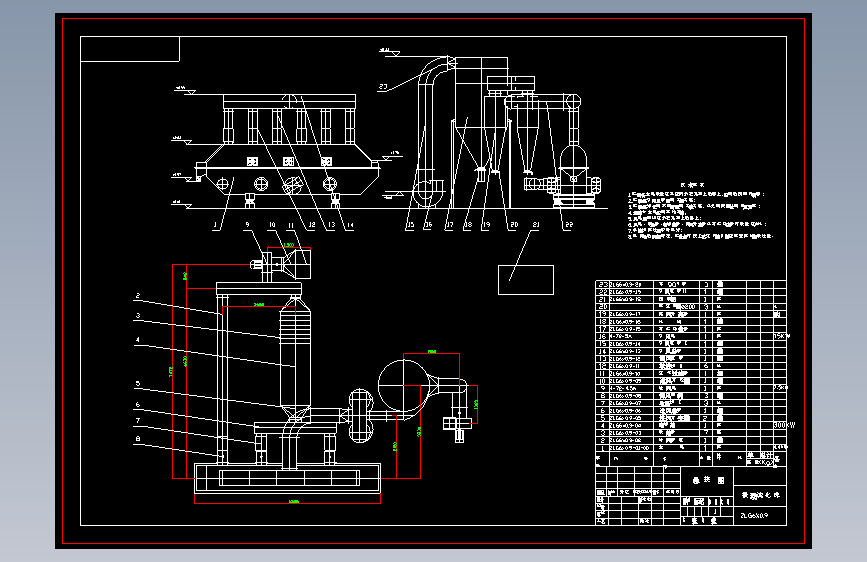Click the 2LG6x0.9 drawing number in title block
867x562 pixels.
click(x=754, y=516)
